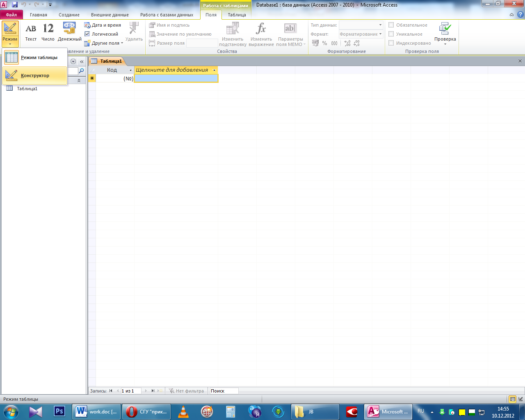Minimize the ribbon with caret icon
The image size is (525, 420).
coord(511,15)
